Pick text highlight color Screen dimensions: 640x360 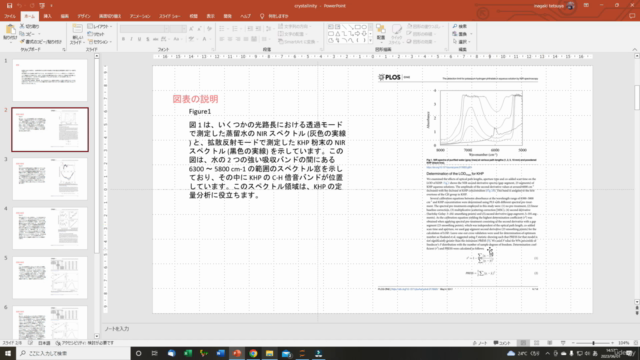(191, 39)
